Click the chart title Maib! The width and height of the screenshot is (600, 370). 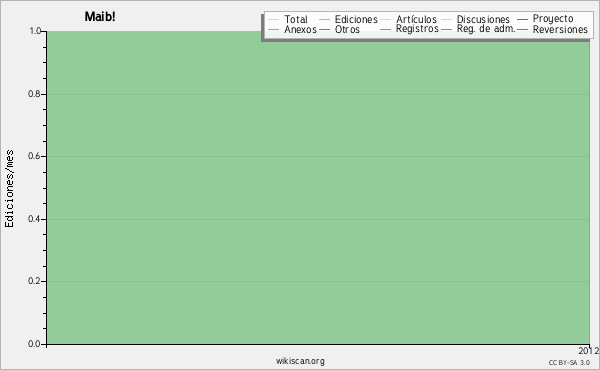pyautogui.click(x=100, y=17)
